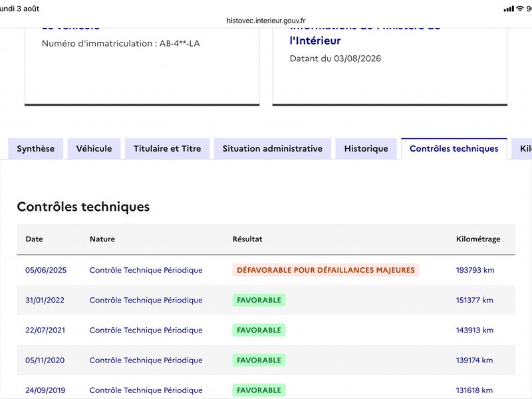This screenshot has width=532, height=399.
Task: Click the DÉFAVORABLE POUR DÉFAILLANCES MAJEURES badge
Action: coord(326,270)
